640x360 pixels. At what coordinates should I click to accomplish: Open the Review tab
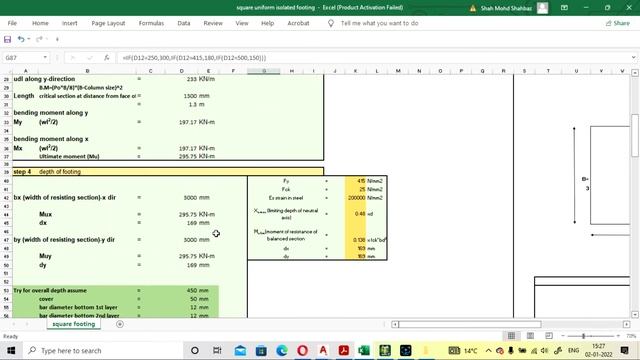pos(213,23)
